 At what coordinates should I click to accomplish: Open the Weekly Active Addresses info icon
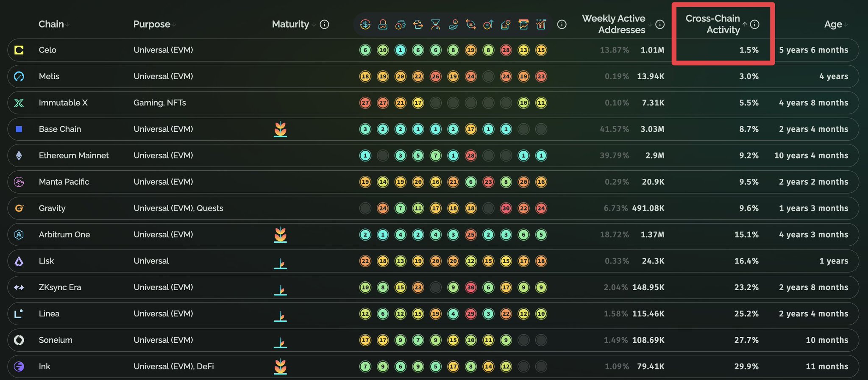tap(660, 25)
